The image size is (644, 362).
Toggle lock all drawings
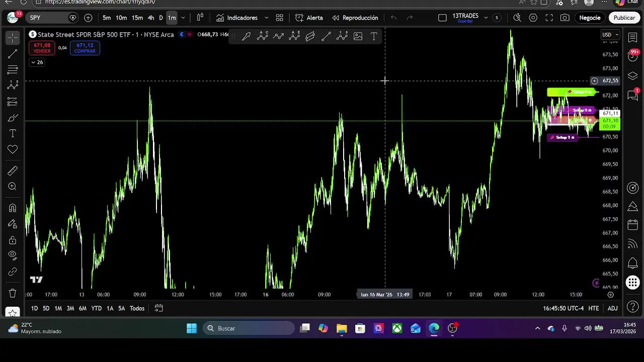13,240
